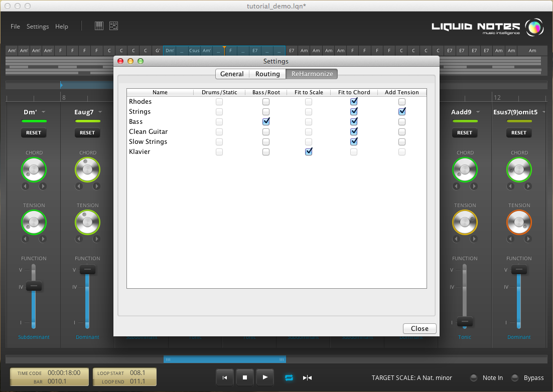Switch to the Routing tab
553x392 pixels.
tap(267, 74)
